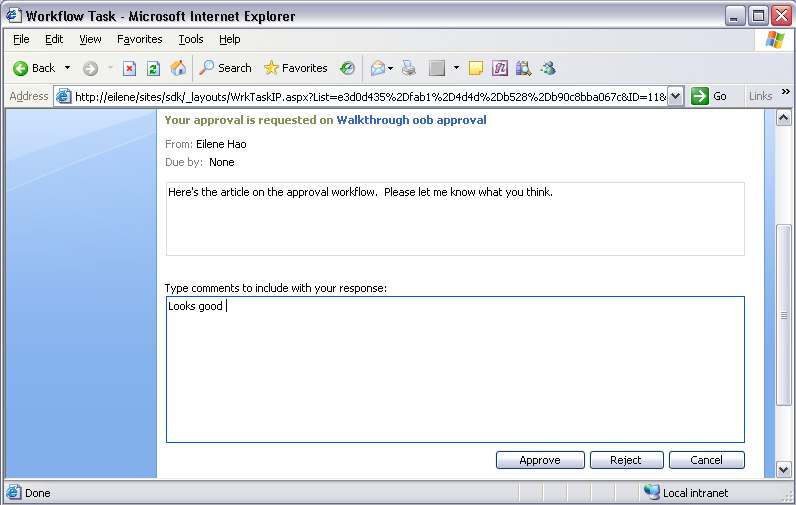The height and width of the screenshot is (505, 796).
Task: Click the Cancel button
Action: (x=707, y=460)
